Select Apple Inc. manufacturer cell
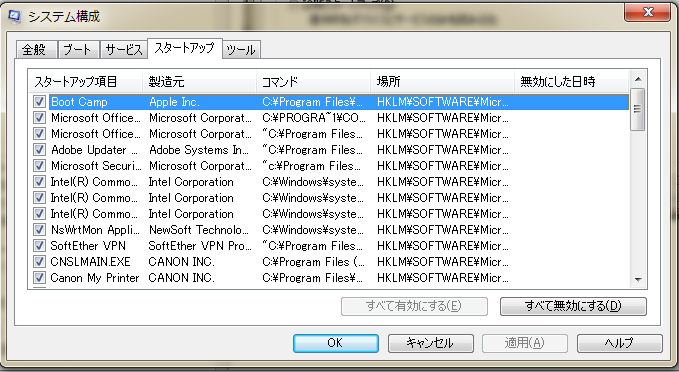The image size is (679, 372). 174,102
